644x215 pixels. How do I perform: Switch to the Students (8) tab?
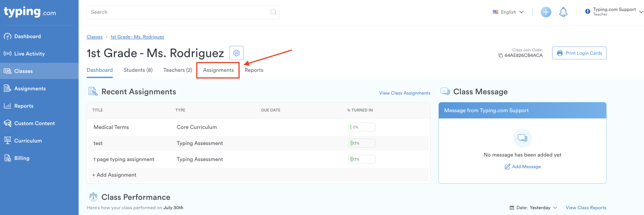click(x=138, y=70)
